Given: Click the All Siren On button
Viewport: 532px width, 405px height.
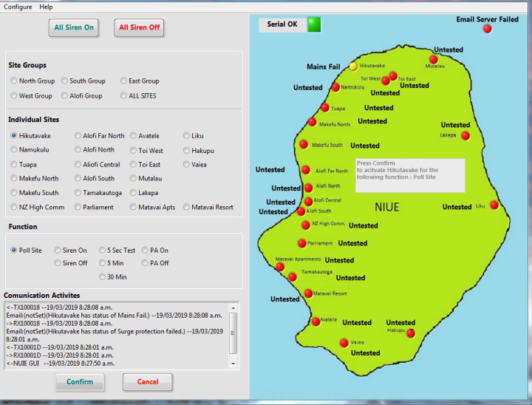Looking at the screenshot, I should tap(74, 27).
